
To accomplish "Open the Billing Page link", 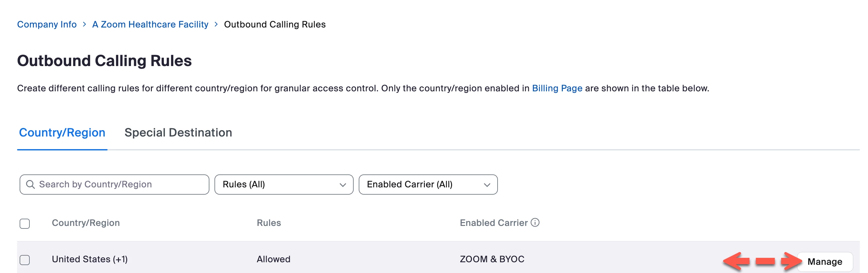I will [557, 88].
